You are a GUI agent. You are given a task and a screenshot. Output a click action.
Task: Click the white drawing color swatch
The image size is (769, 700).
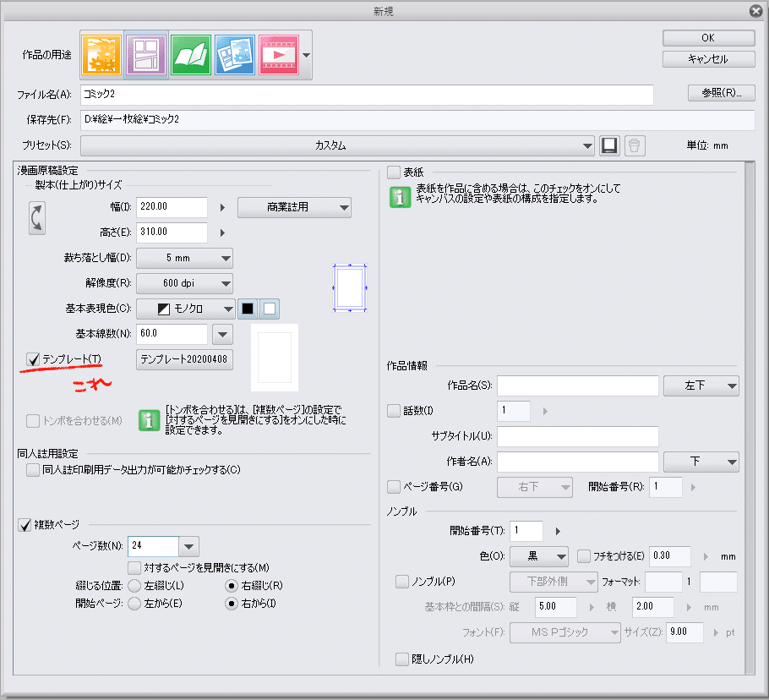tap(270, 309)
